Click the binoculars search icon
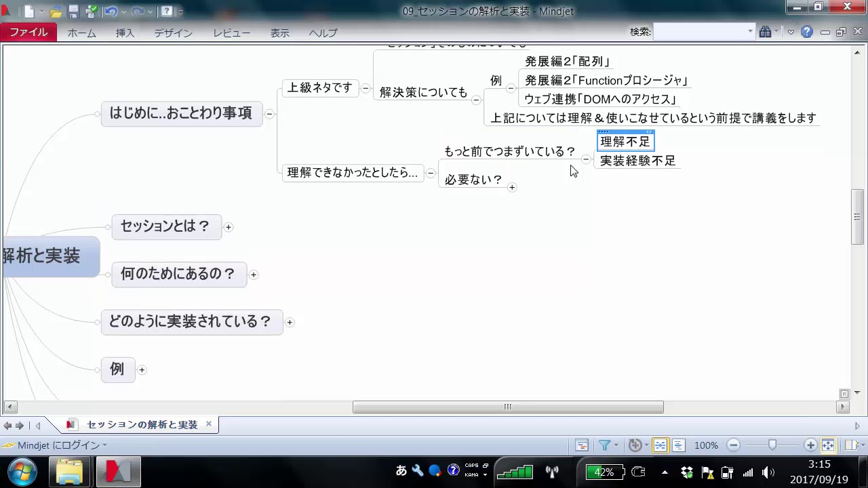868x488 pixels. pyautogui.click(x=766, y=32)
